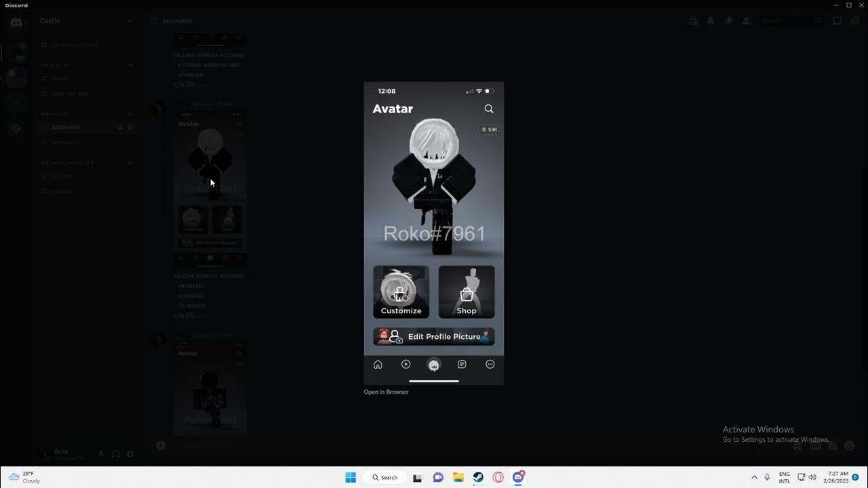Click the ENG INTL language indicator

coord(785,477)
